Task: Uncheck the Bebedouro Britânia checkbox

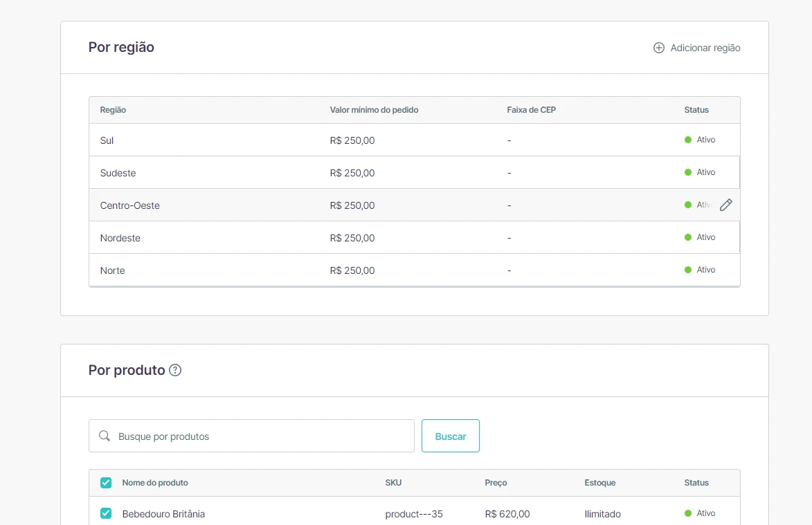Action: (106, 513)
